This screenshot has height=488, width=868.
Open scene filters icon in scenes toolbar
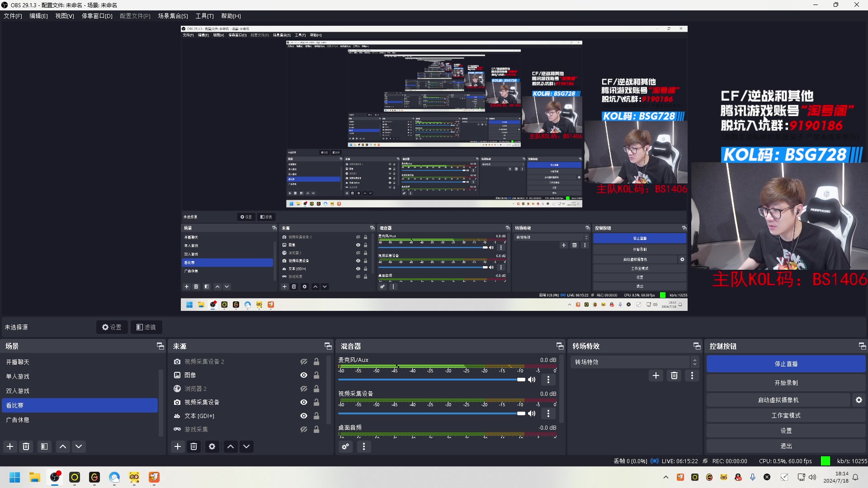44,446
